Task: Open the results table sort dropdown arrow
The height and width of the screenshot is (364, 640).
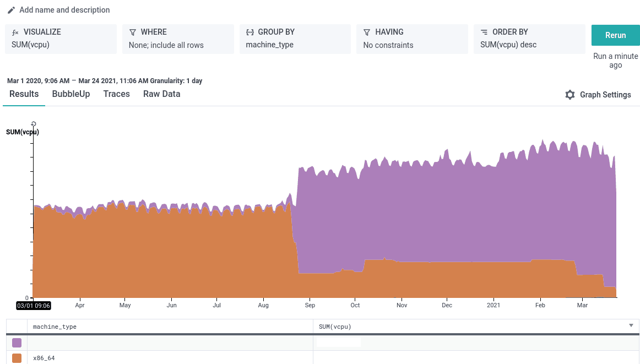Action: pos(631,325)
